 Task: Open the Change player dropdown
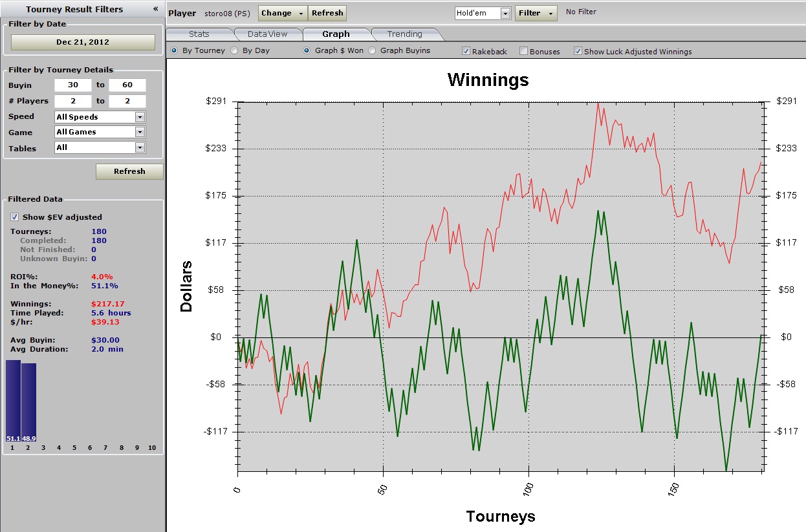283,13
